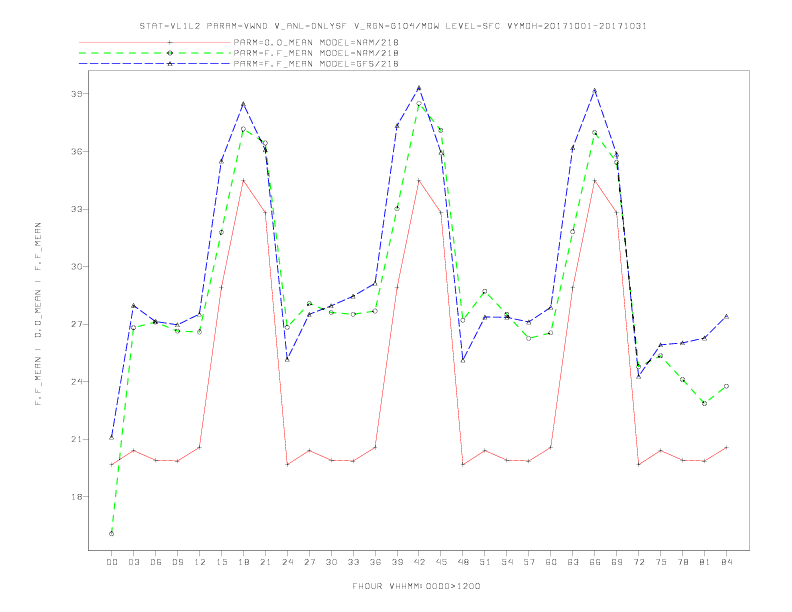
Task: Click the red solid legend line sample
Action: (155, 42)
